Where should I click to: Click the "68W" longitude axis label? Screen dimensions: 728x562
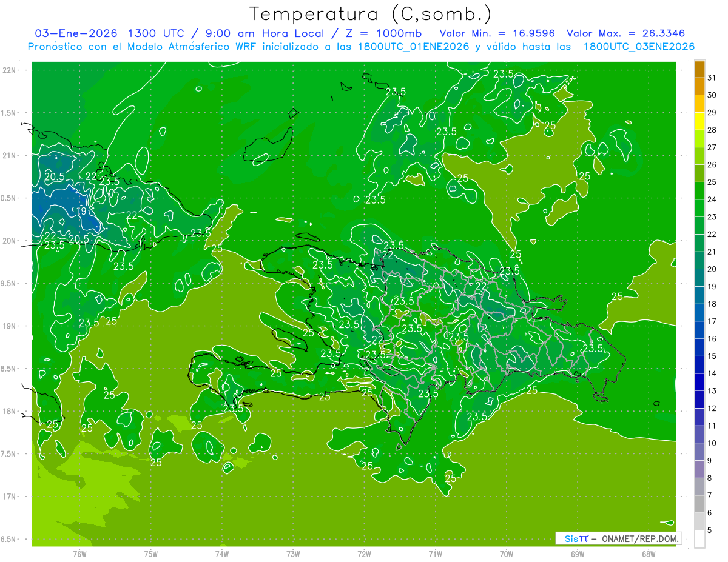pyautogui.click(x=648, y=554)
